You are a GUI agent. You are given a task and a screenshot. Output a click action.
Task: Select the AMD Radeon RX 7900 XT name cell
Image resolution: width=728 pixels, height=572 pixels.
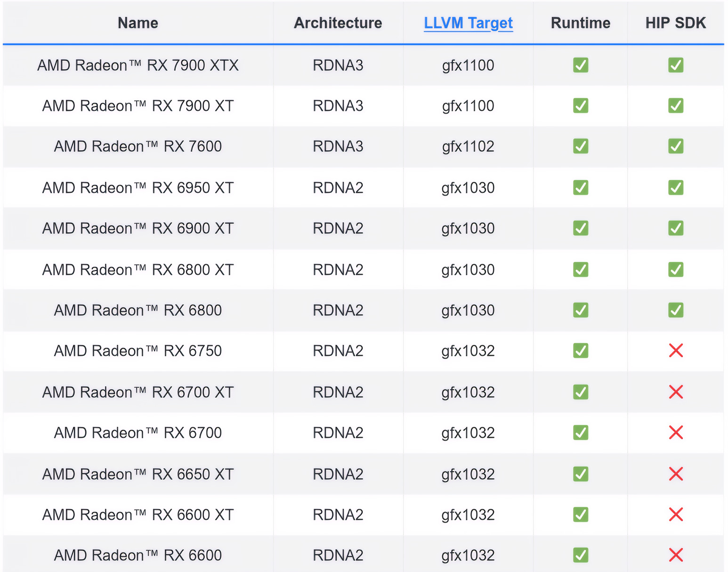(x=138, y=106)
